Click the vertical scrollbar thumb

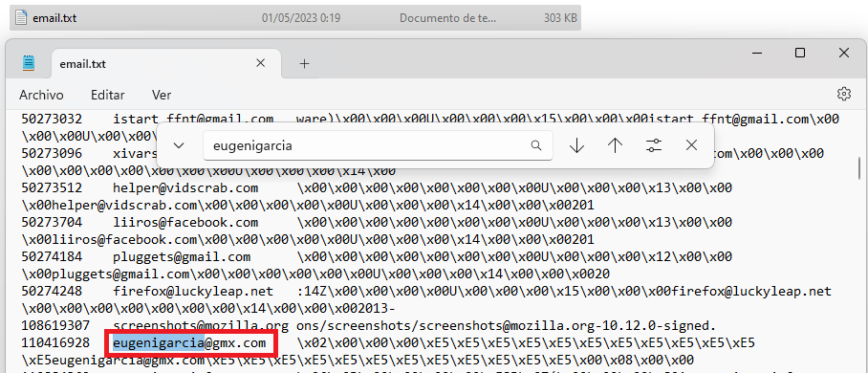click(859, 167)
